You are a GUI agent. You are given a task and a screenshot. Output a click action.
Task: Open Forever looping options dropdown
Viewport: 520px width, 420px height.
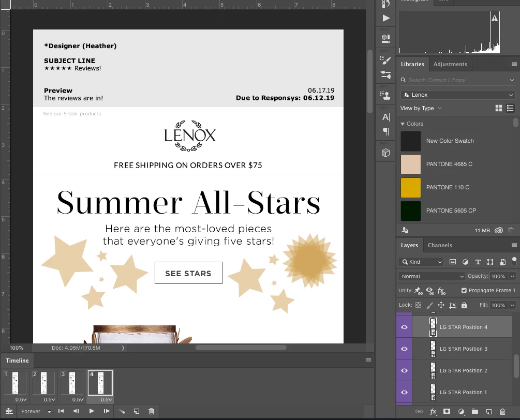click(x=36, y=411)
